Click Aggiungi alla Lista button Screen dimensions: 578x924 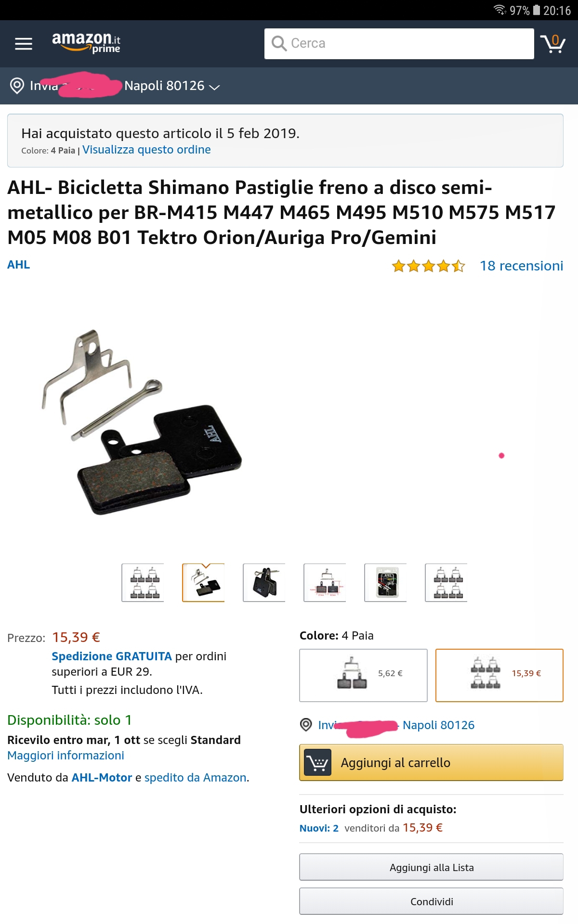click(432, 867)
